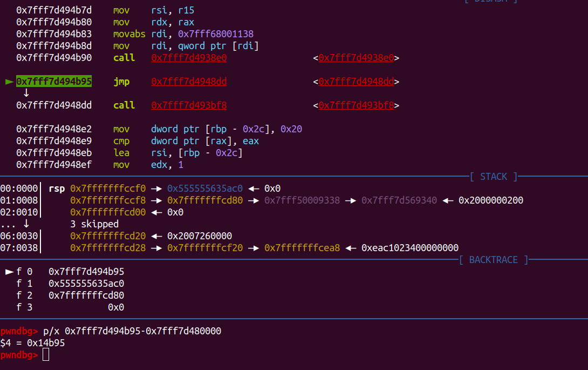Click the terminal cursor at the pwndbg prompt
588x370 pixels.
(x=46, y=355)
